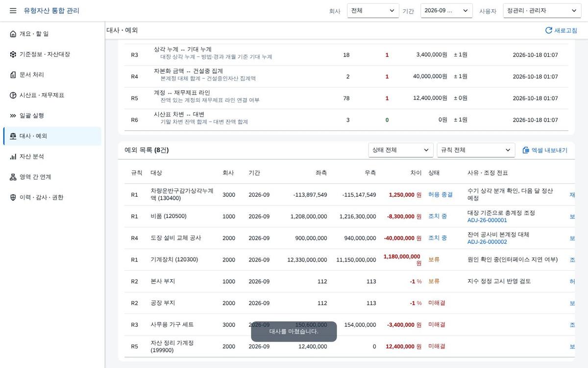Go to 문서 처리 menu
Viewport: 588px width, 368px height.
pyautogui.click(x=52, y=75)
